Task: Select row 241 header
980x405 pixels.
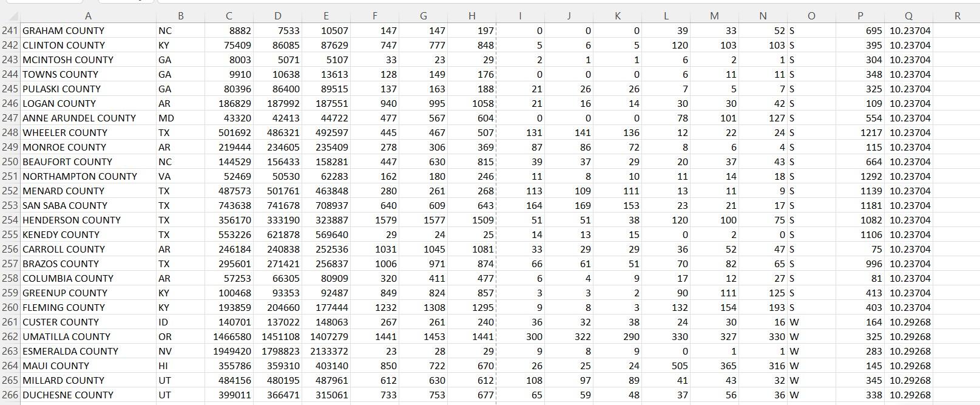Action: click(10, 30)
